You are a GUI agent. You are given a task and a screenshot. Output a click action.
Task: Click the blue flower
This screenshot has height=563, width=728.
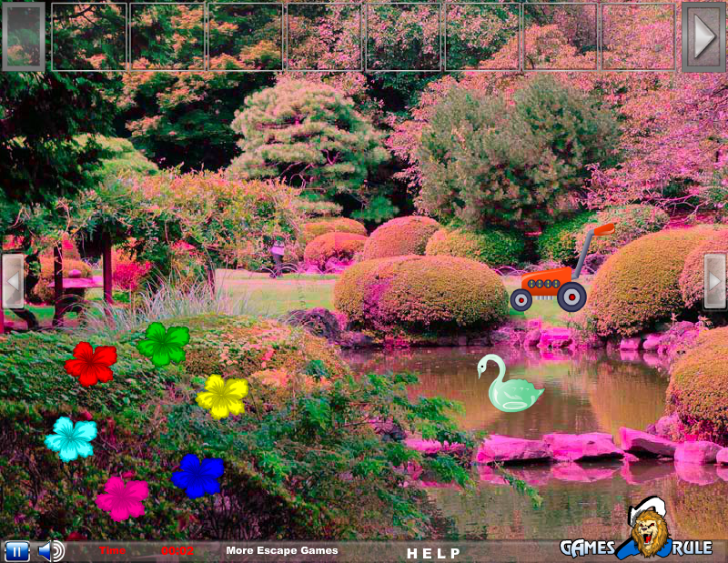tap(197, 477)
